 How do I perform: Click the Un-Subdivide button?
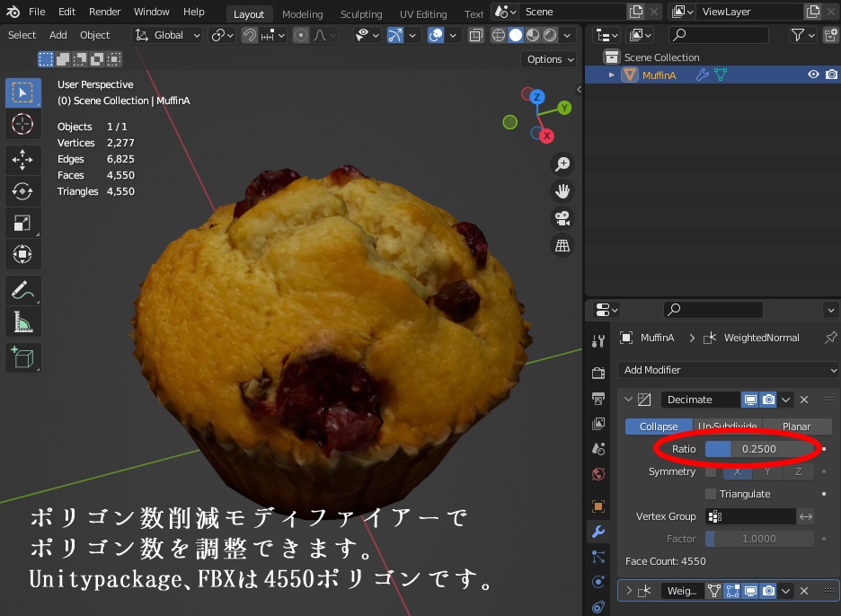pyautogui.click(x=728, y=426)
